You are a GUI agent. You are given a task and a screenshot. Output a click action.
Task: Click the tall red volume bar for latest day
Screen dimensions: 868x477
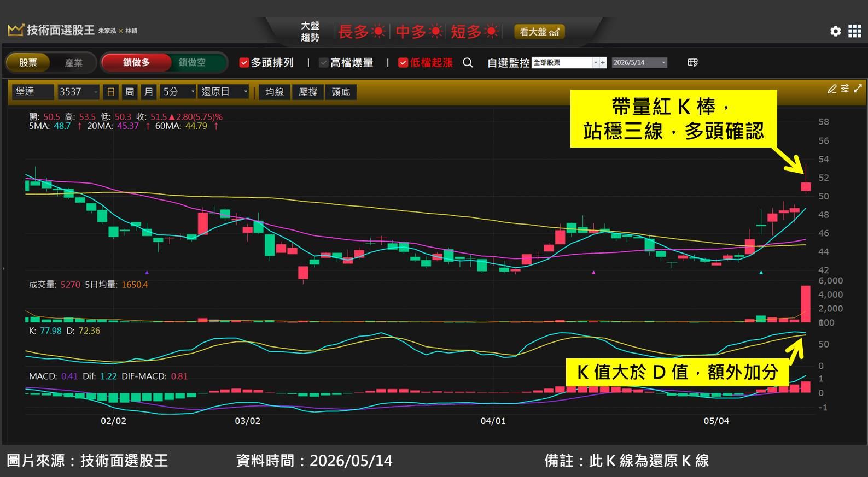click(806, 304)
